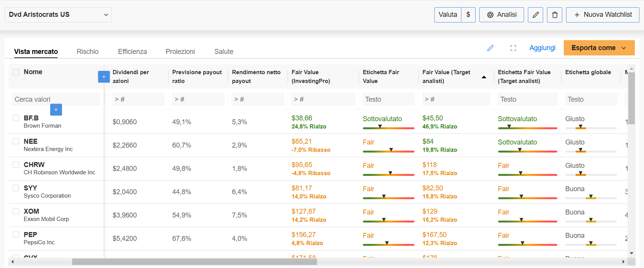Click the Previsione payout ratio column header
The width and height of the screenshot is (644, 268).
pyautogui.click(x=197, y=76)
